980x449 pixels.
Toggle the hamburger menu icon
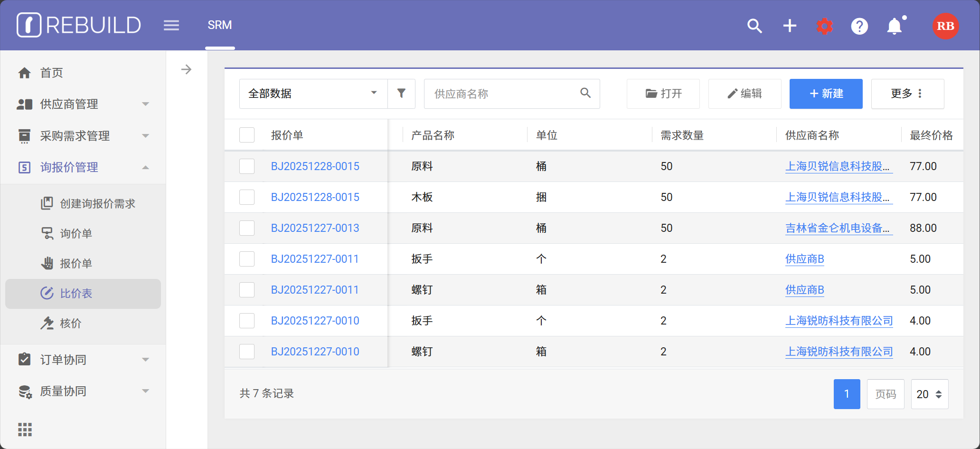click(171, 25)
